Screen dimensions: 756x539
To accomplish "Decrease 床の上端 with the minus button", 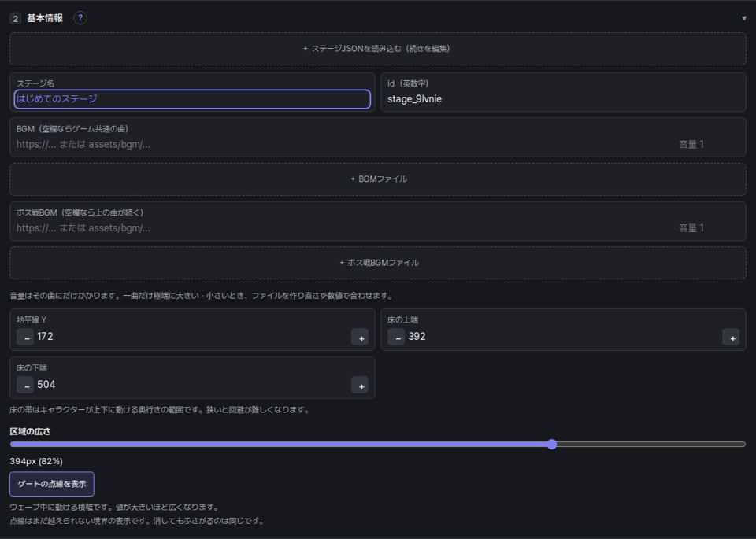I will pos(396,337).
